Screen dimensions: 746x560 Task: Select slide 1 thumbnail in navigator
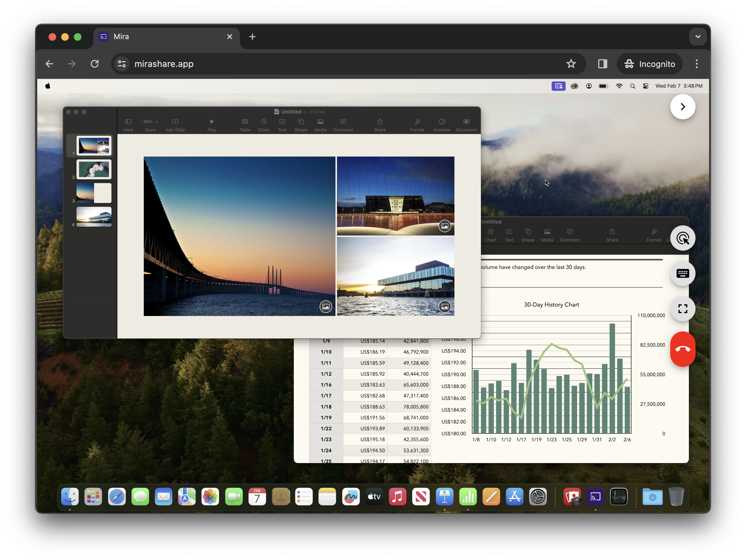94,146
